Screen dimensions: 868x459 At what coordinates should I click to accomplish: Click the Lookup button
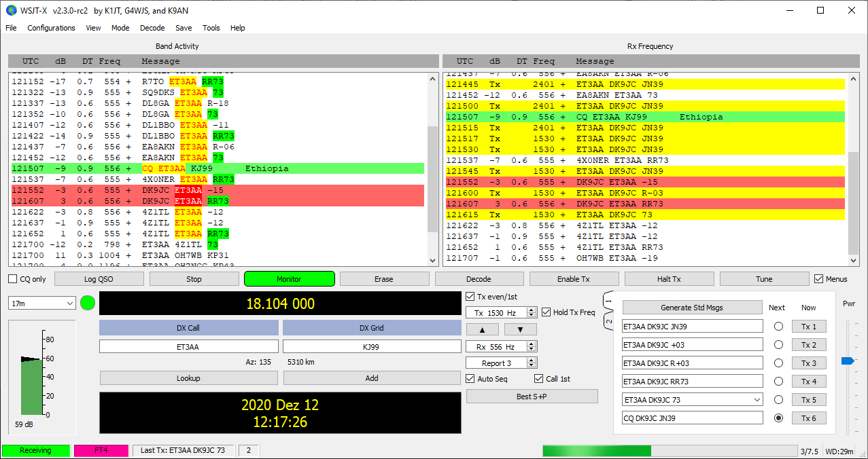coord(188,378)
